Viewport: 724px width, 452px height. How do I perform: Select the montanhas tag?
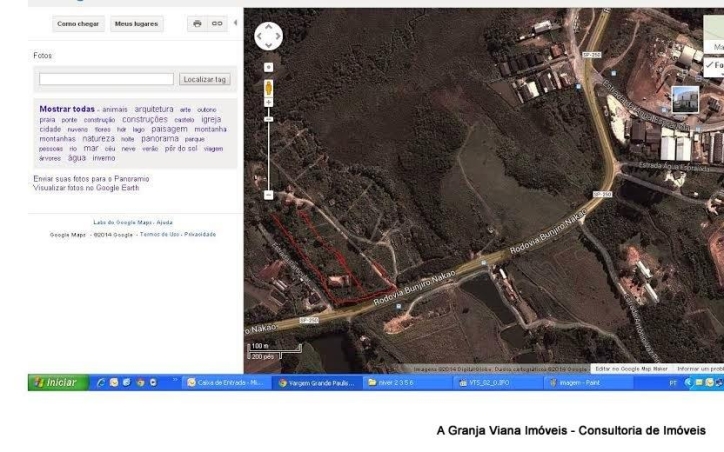coord(57,139)
